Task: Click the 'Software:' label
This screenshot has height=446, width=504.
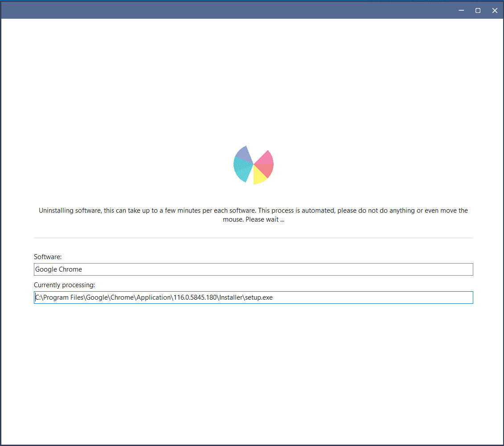Action: 48,257
